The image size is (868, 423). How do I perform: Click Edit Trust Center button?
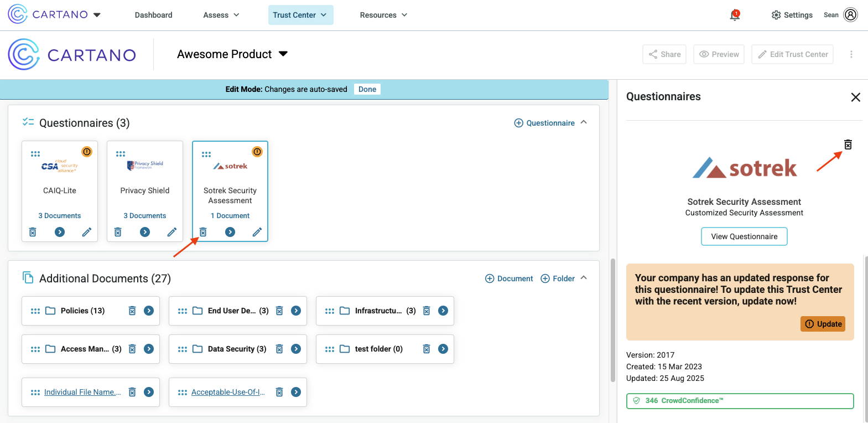(x=792, y=54)
